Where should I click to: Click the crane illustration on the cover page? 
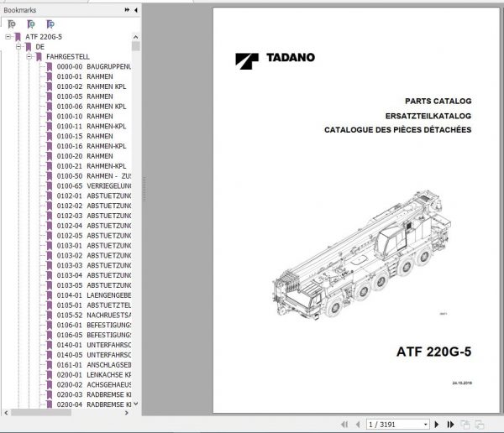point(361,256)
